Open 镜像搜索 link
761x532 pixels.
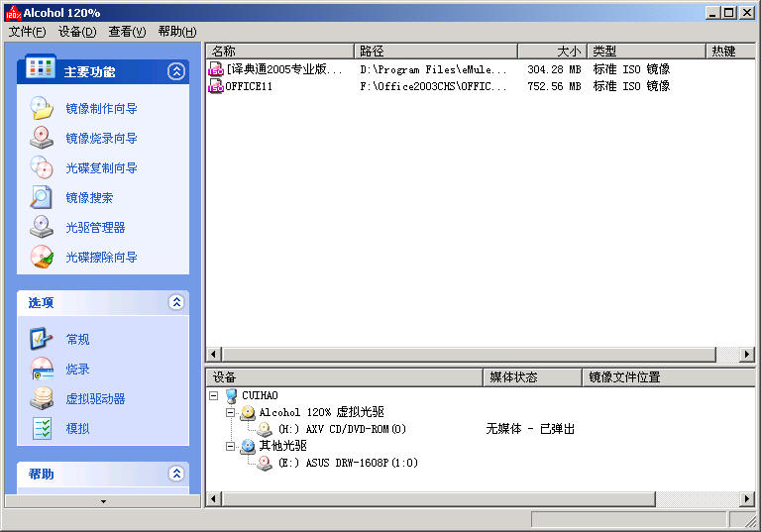tap(89, 197)
